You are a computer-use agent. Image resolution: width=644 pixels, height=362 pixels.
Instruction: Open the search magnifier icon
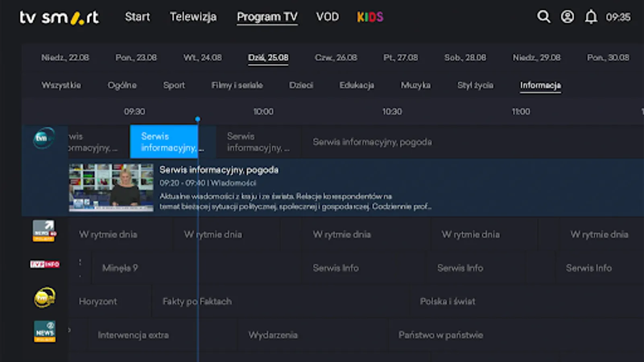point(543,17)
